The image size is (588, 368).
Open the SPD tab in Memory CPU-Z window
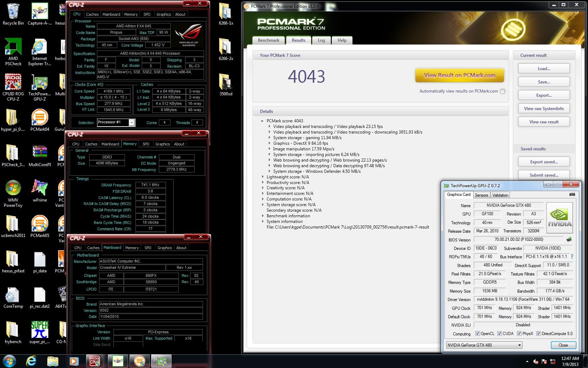(x=146, y=144)
